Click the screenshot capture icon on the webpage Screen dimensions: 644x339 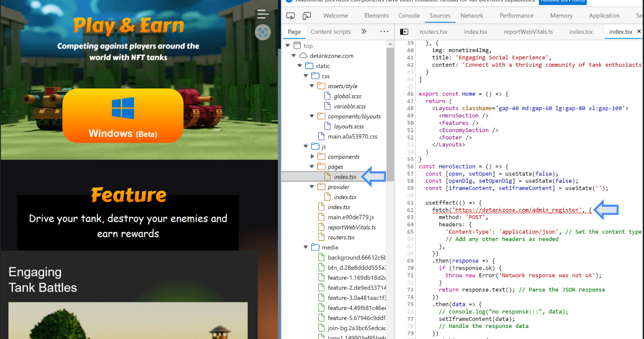coord(263,32)
